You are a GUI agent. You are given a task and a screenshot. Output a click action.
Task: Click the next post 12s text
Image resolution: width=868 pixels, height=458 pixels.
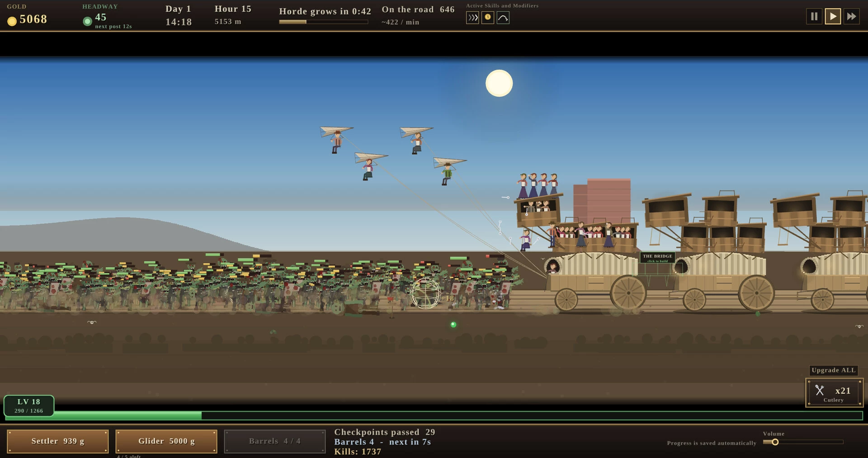point(113,27)
